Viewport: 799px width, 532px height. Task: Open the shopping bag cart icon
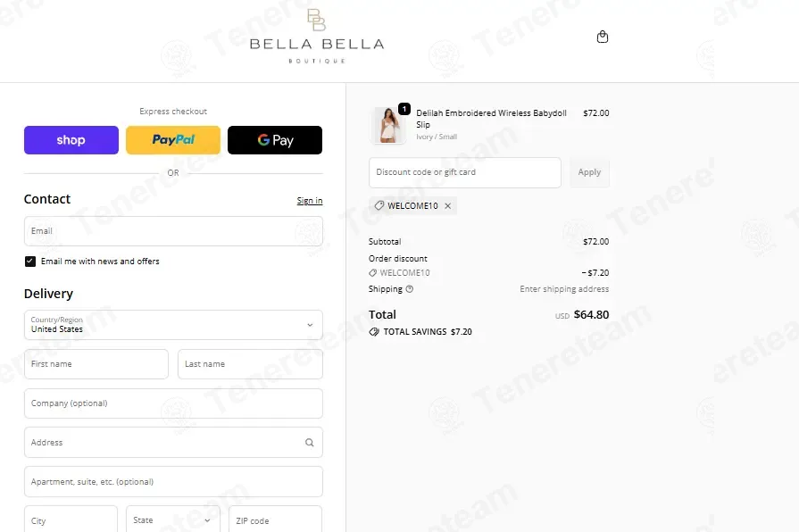[x=603, y=37]
